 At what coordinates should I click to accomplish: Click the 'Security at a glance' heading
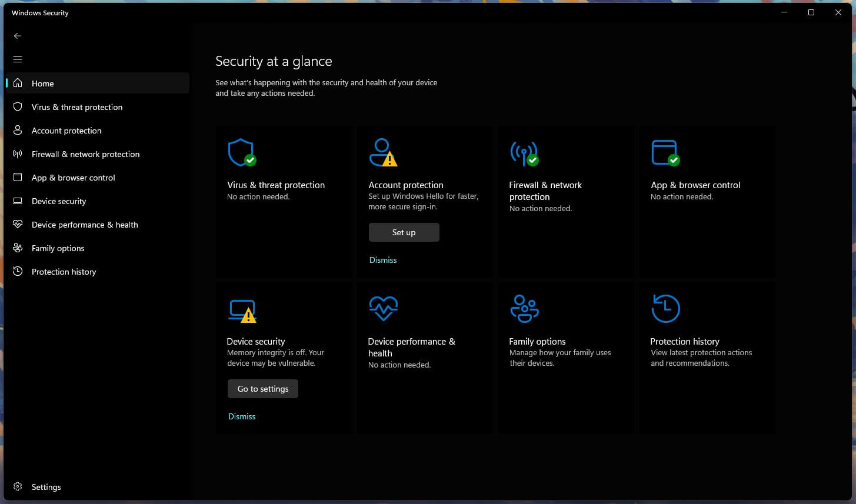pyautogui.click(x=274, y=61)
